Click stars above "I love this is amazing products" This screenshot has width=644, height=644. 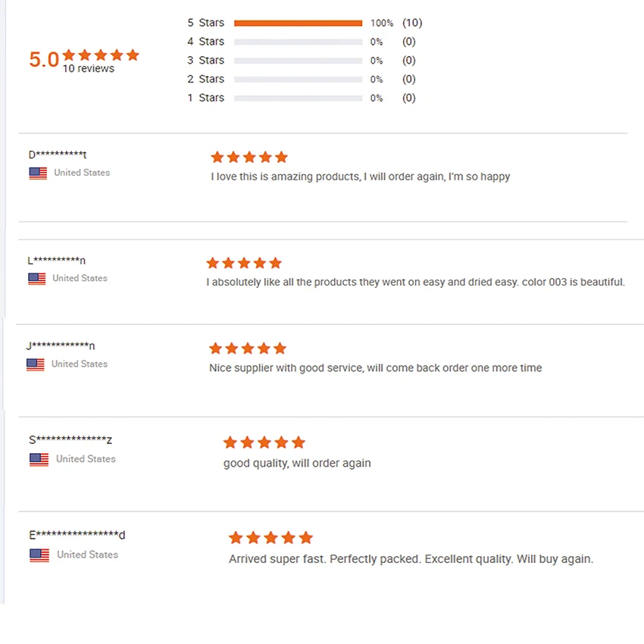[x=249, y=158]
